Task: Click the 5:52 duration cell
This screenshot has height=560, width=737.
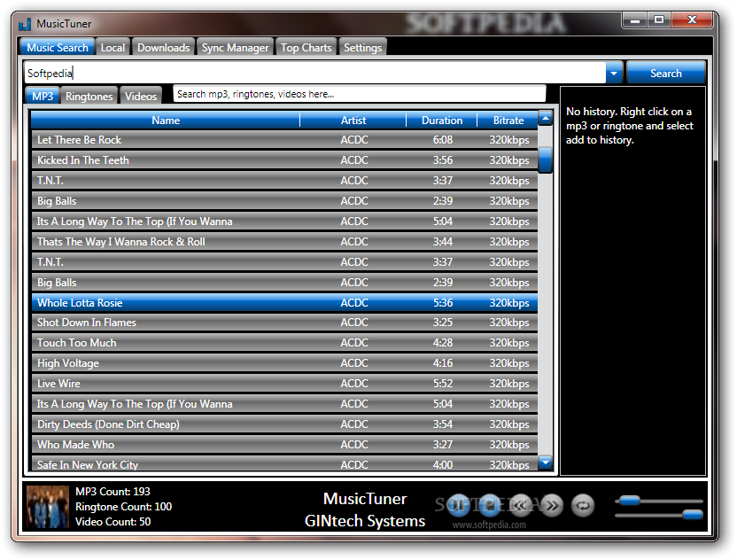Action: point(443,384)
